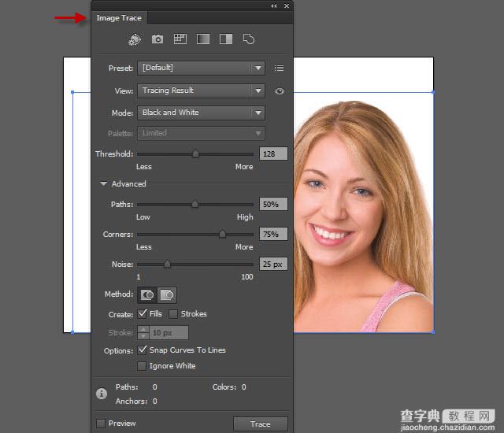Screen dimensions: 504x433
Task: Increase Stroke value with up stepper
Action: (143, 329)
